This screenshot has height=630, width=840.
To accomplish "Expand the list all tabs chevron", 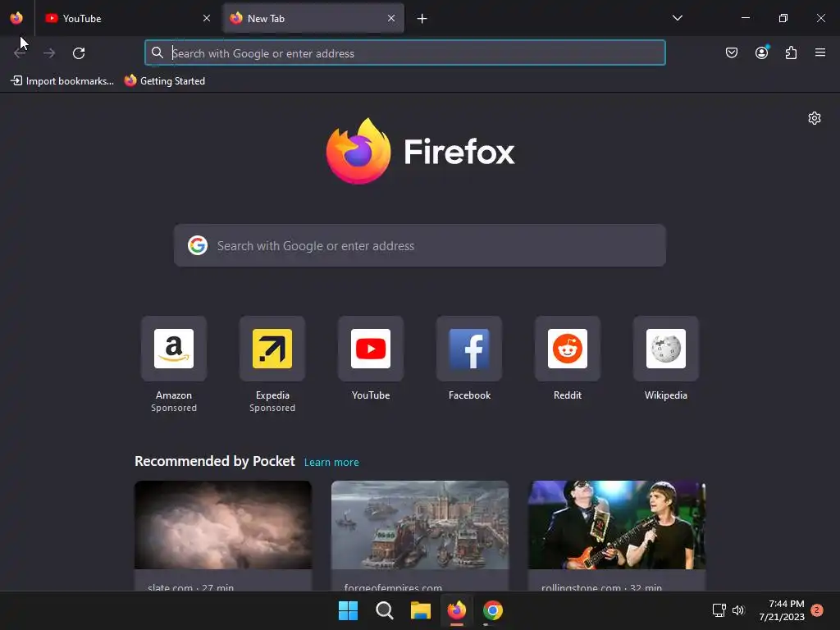I will tap(677, 18).
